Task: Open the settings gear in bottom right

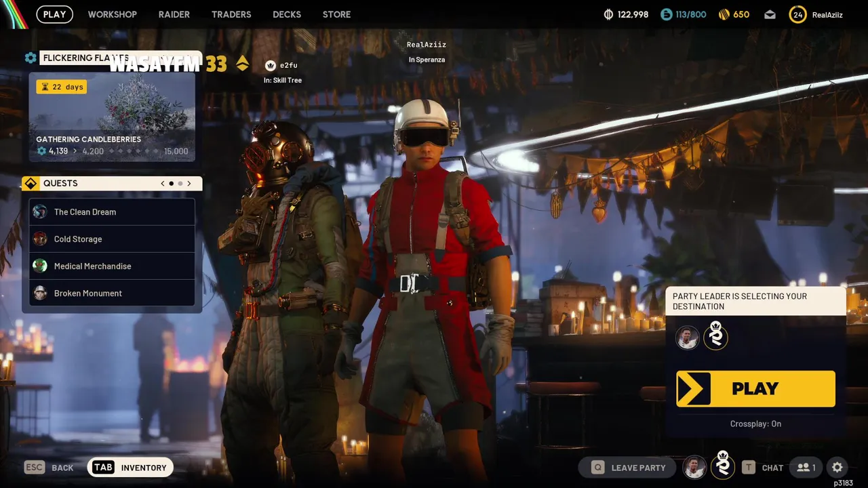Action: pyautogui.click(x=837, y=468)
